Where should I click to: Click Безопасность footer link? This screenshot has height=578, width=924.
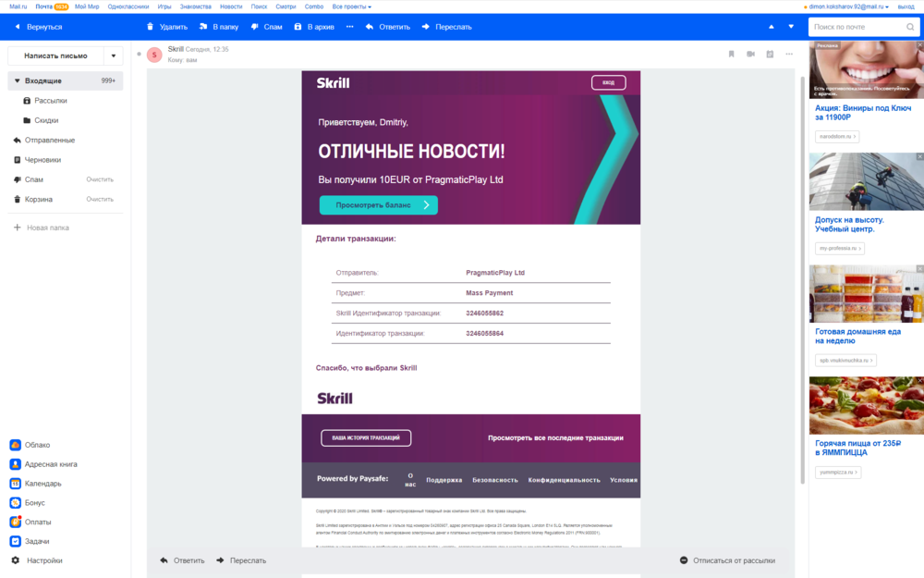[x=495, y=480]
